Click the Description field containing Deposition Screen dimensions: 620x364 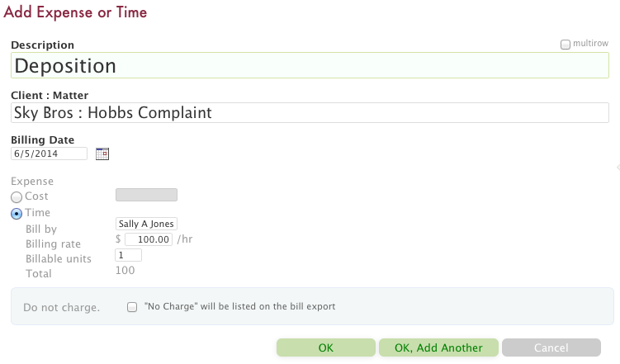310,65
